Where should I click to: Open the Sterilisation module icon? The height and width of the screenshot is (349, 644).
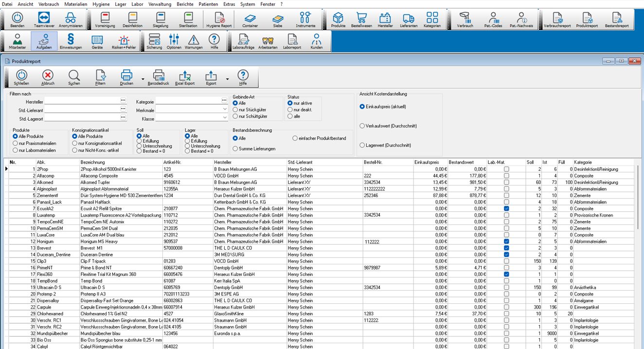(x=188, y=19)
